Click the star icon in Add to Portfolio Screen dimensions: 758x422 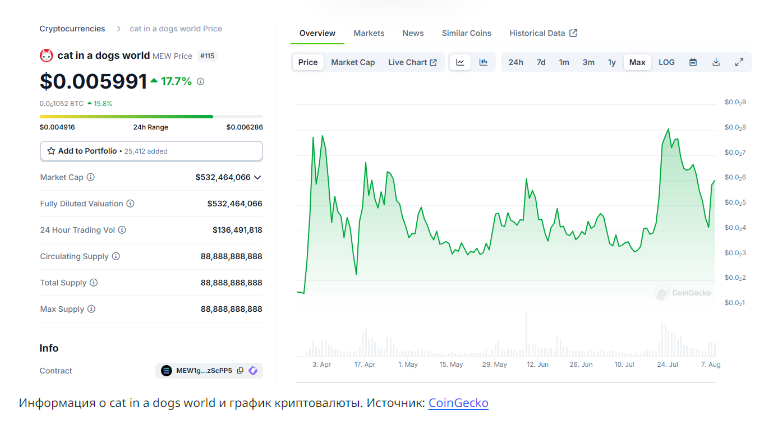(51, 151)
